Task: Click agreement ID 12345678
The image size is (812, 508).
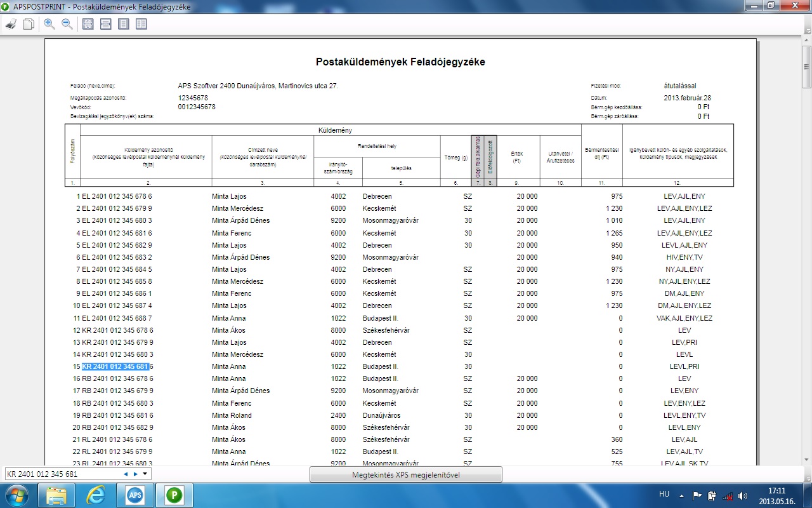Action: (x=193, y=98)
